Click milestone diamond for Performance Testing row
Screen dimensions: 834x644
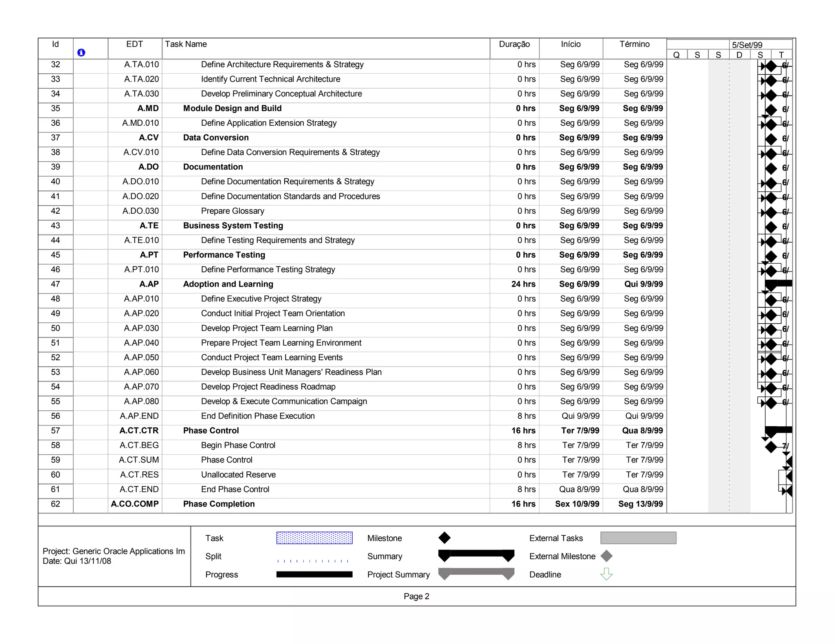tap(771, 256)
